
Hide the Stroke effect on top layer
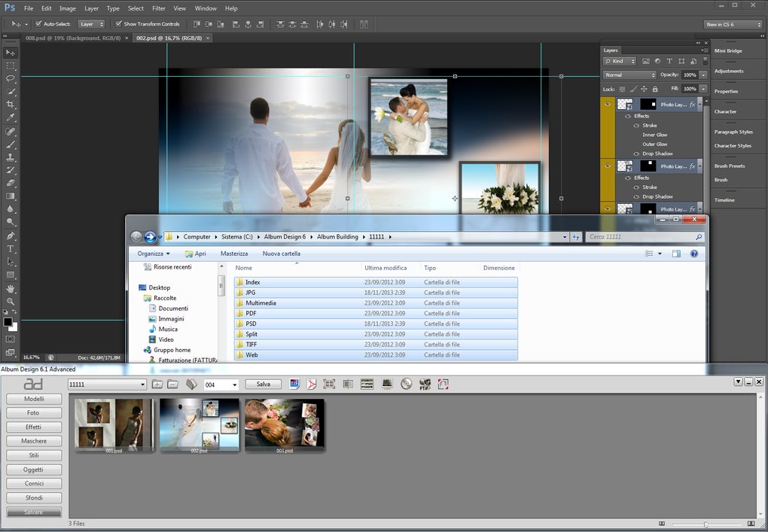coord(635,126)
